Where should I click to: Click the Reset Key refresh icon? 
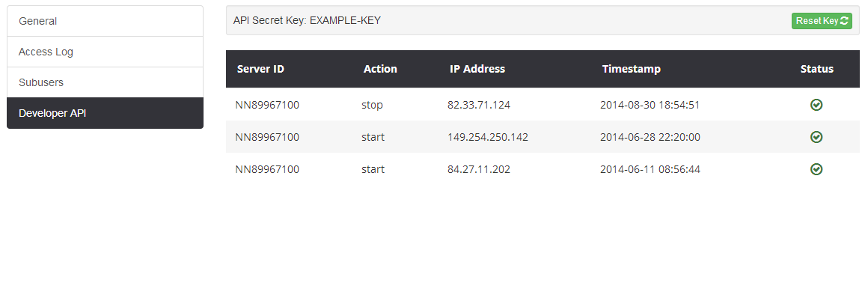pos(844,21)
